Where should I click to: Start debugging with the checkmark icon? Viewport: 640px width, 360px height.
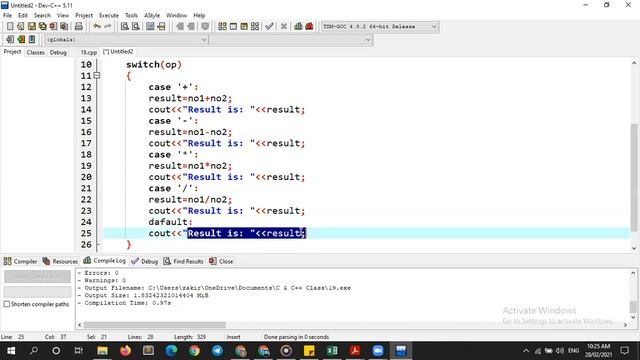pyautogui.click(x=269, y=27)
